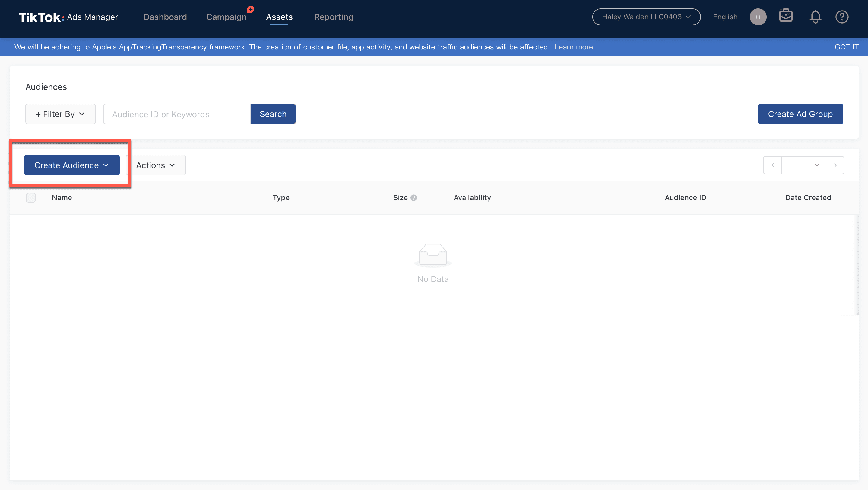This screenshot has height=490, width=868.
Task: Open the Reporting tab
Action: (x=334, y=17)
